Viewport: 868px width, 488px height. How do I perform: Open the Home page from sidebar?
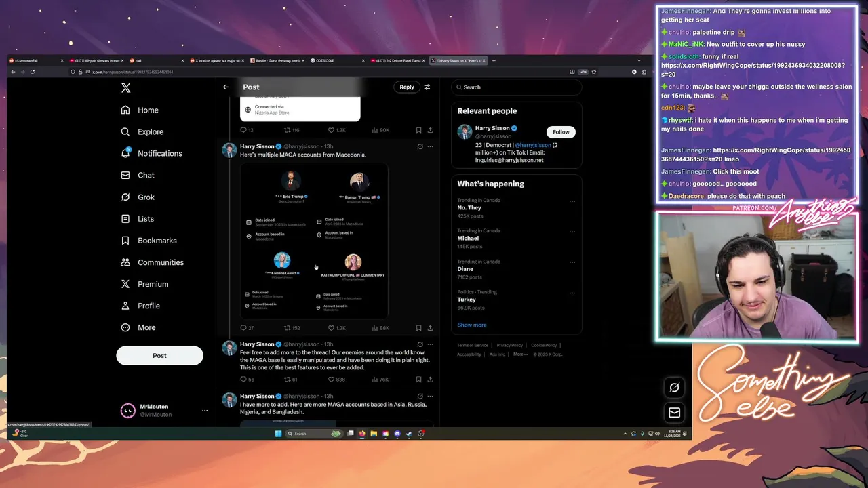coord(140,110)
